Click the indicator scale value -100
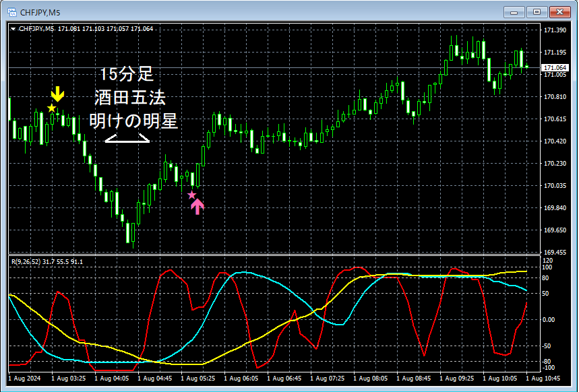 click(x=549, y=368)
